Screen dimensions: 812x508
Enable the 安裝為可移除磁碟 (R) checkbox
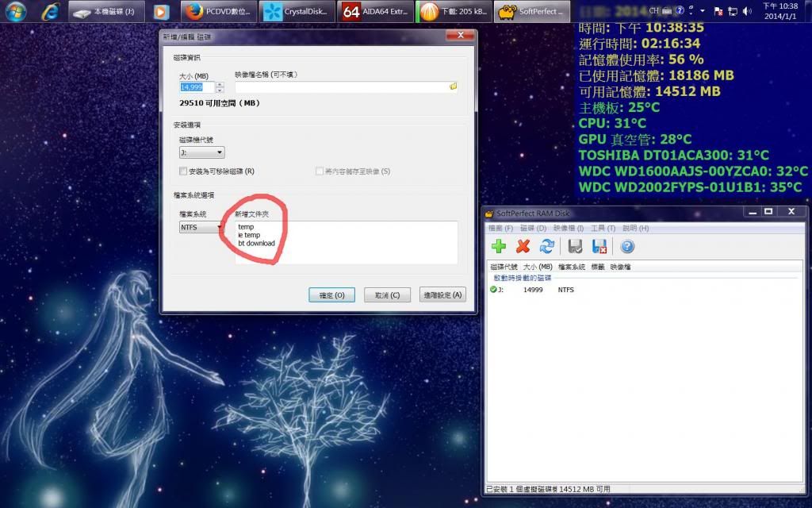[183, 171]
